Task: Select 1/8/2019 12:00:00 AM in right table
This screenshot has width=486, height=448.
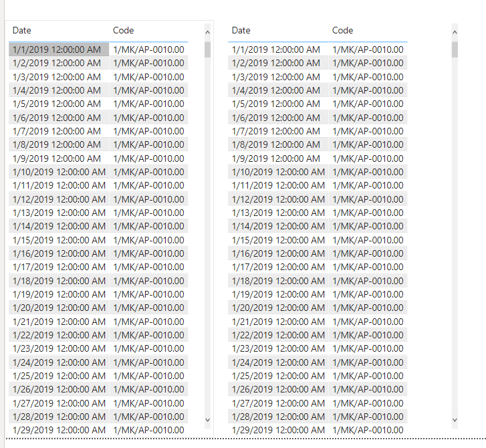Action: (278, 144)
